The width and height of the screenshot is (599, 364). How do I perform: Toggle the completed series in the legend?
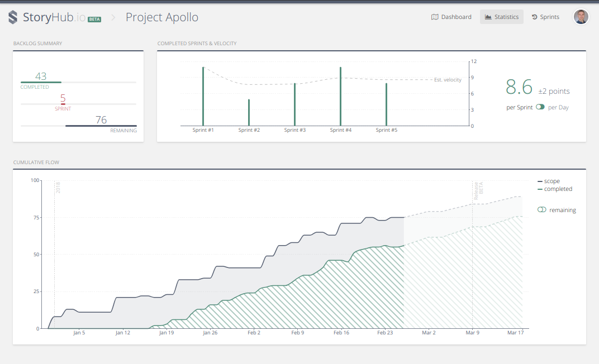pyautogui.click(x=555, y=189)
